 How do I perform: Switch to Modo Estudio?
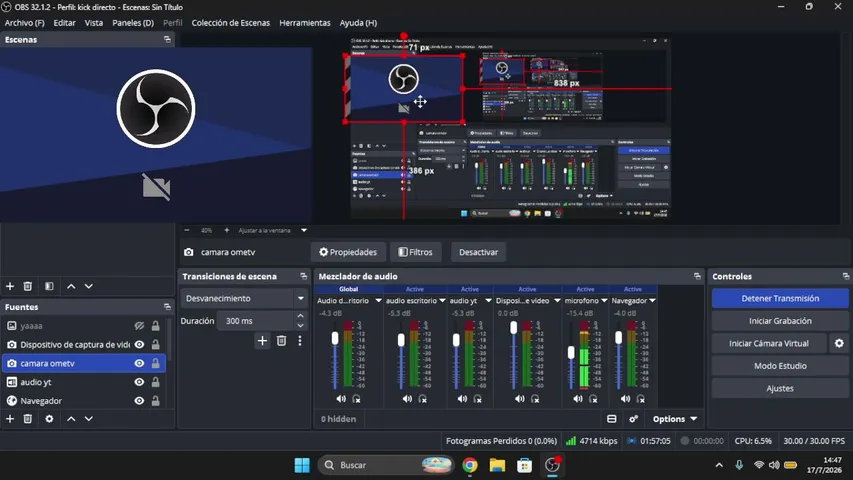click(x=780, y=366)
